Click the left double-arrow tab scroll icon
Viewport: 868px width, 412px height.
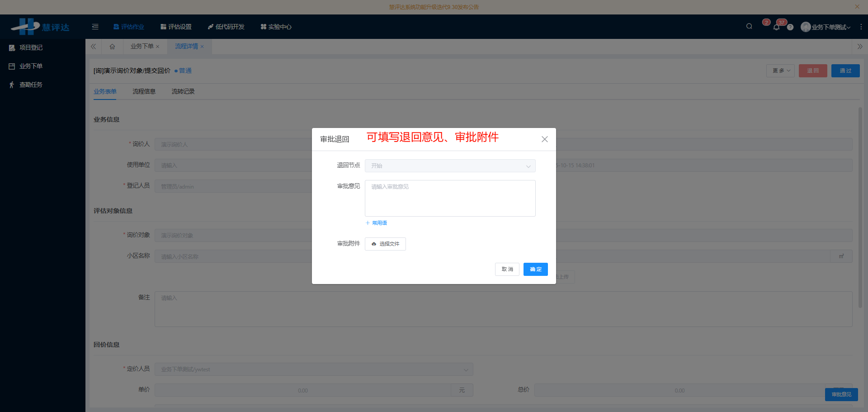click(93, 47)
